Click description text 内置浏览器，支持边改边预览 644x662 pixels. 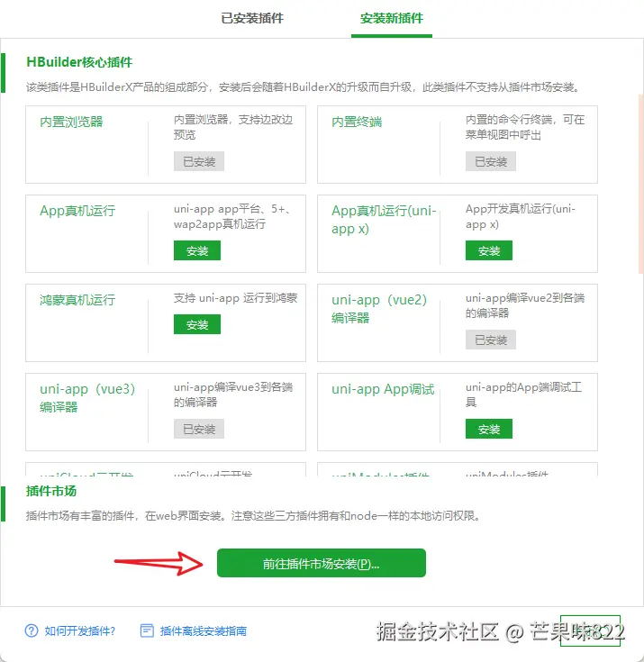[233, 127]
